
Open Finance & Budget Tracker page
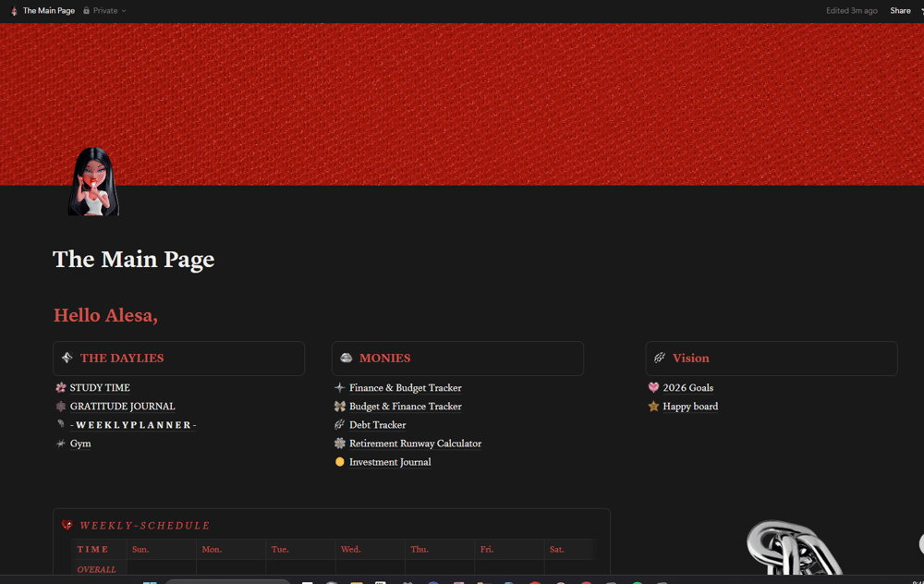(405, 388)
